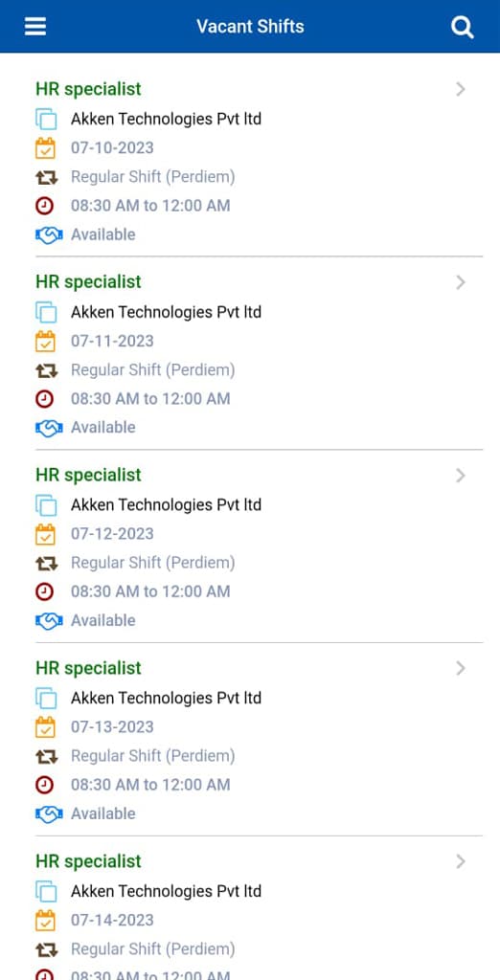Viewport: 500px width, 980px height.
Task: Open HR specialist title dated 07-12-2023
Action: click(88, 475)
